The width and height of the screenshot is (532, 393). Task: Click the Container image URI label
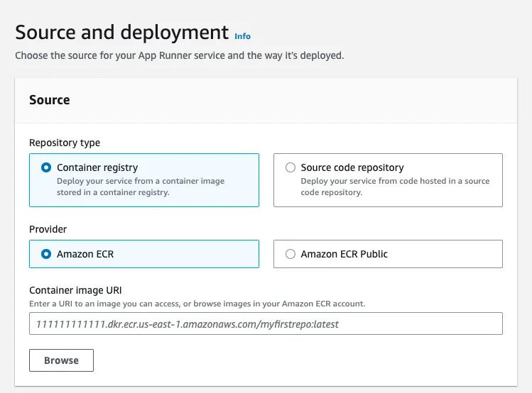point(75,290)
